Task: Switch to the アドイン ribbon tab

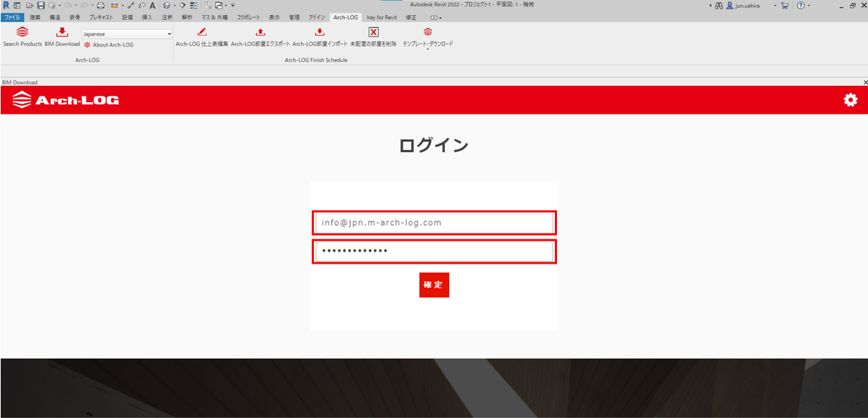Action: click(317, 17)
